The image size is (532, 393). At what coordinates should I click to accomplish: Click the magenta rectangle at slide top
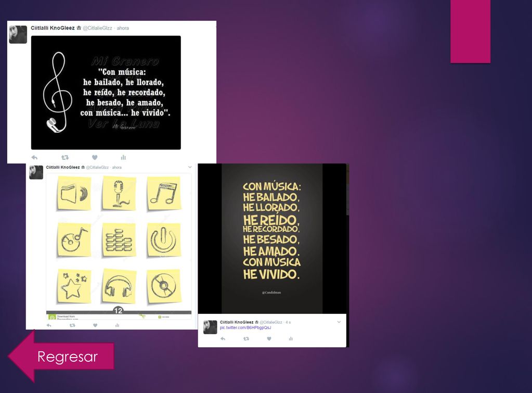click(x=470, y=31)
